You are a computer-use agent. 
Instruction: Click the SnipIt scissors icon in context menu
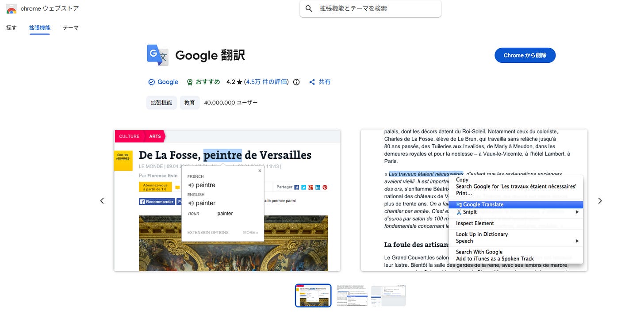pos(459,212)
